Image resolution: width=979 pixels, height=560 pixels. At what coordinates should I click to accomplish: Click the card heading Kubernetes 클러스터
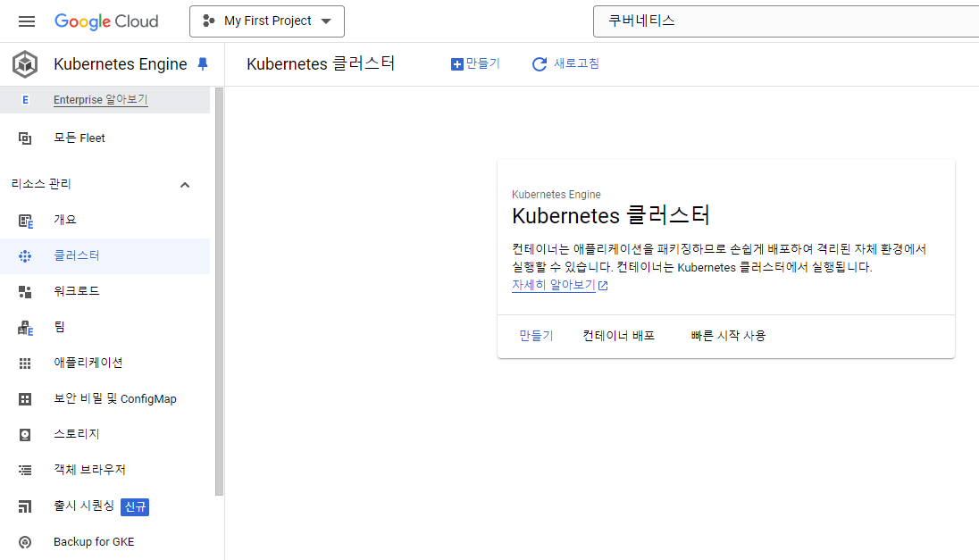click(x=611, y=215)
